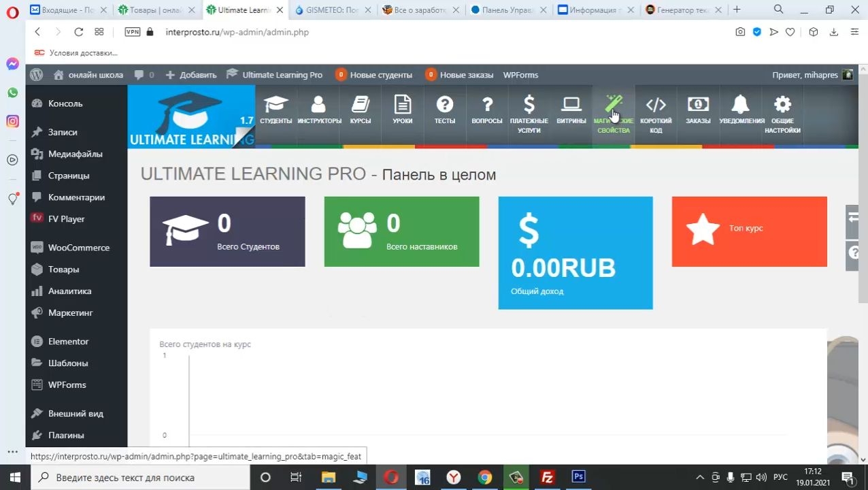Open comments bubble in admin bar
868x490 pixels.
(x=144, y=75)
